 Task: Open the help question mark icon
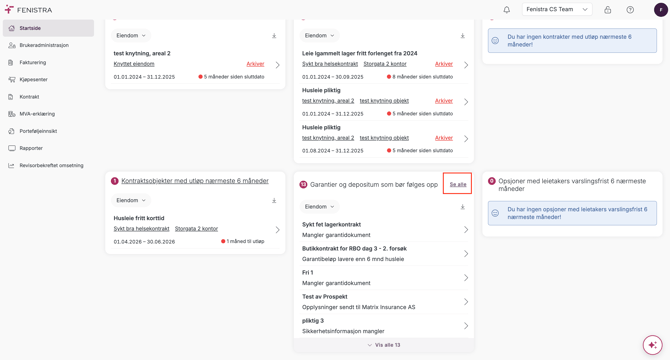630,10
